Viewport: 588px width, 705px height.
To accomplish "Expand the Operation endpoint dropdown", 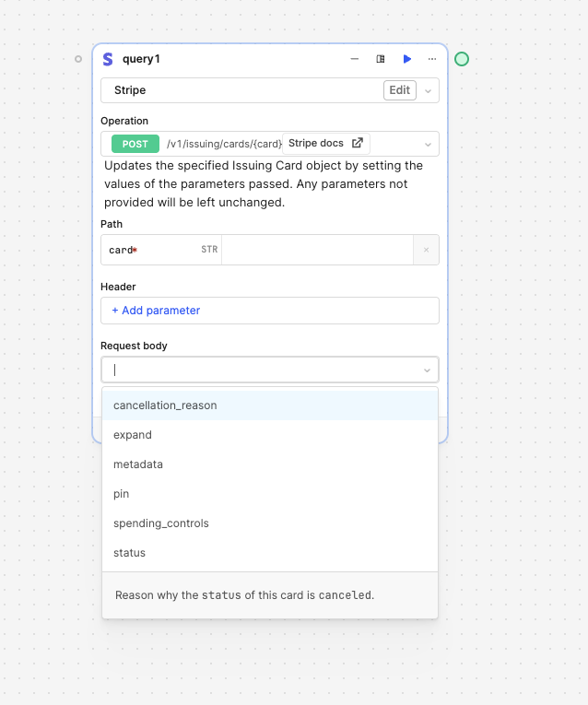I will [428, 145].
